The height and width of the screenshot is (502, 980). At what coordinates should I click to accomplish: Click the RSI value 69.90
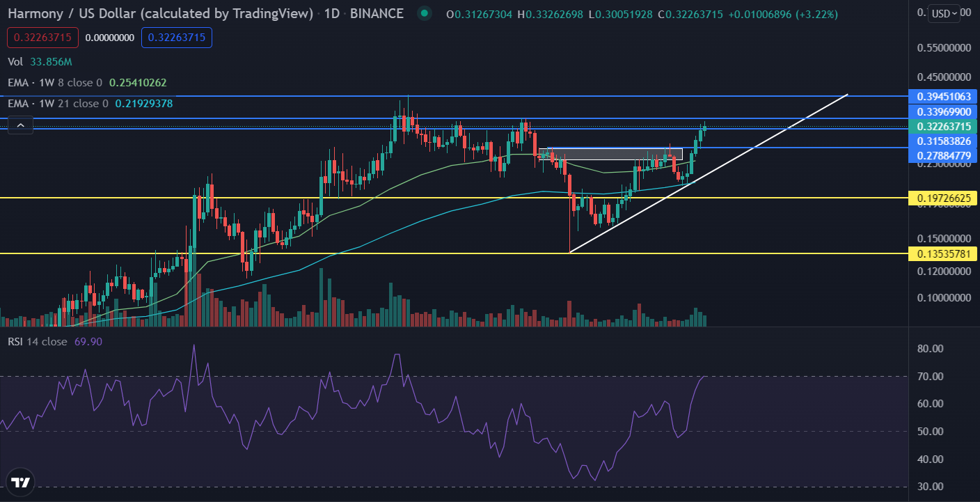(88, 341)
